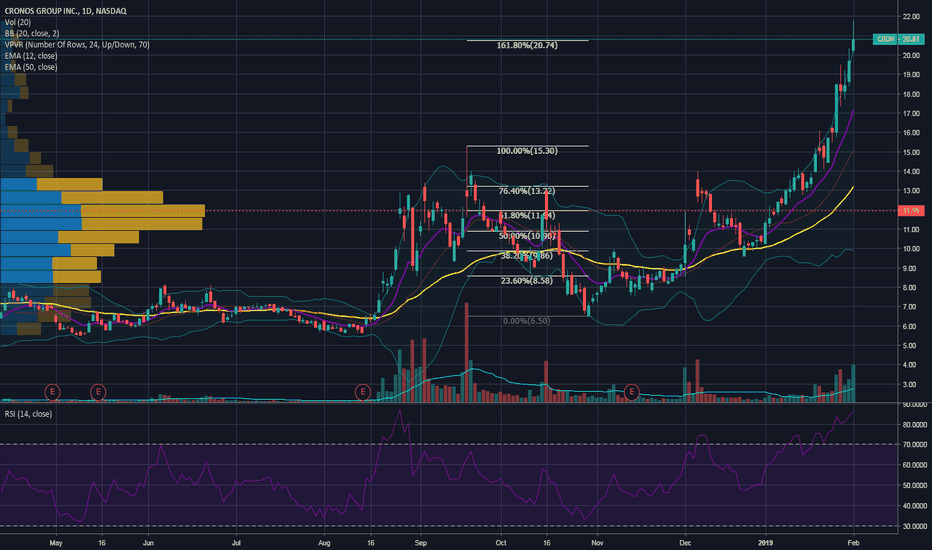Click the Feb label on time axis
Image resolution: width=932 pixels, height=550 pixels.
(x=854, y=543)
